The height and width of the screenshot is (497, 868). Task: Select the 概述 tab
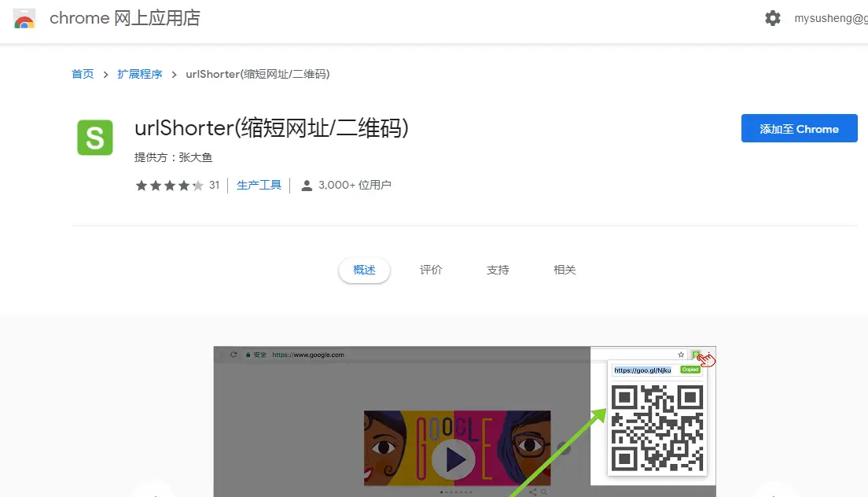pyautogui.click(x=364, y=270)
